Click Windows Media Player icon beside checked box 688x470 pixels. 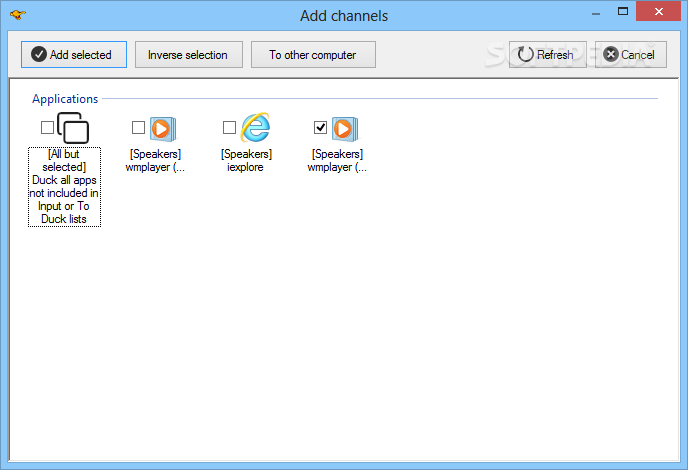tap(345, 129)
